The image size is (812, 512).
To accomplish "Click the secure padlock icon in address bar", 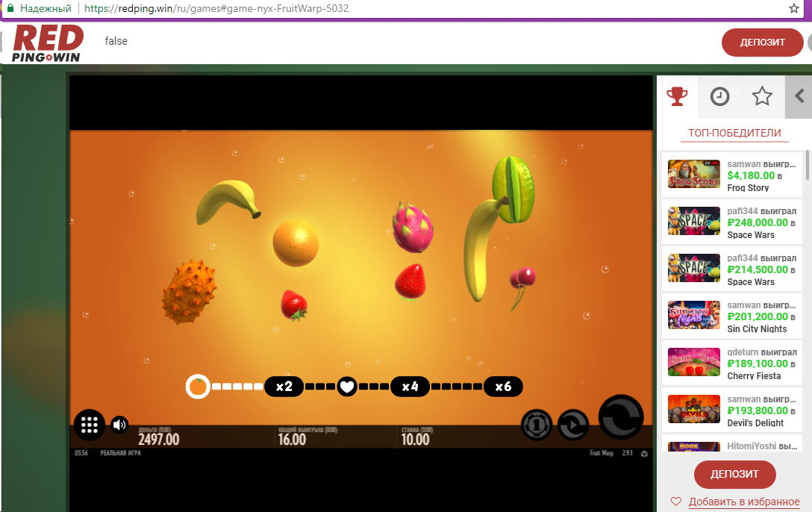I will click(x=10, y=8).
